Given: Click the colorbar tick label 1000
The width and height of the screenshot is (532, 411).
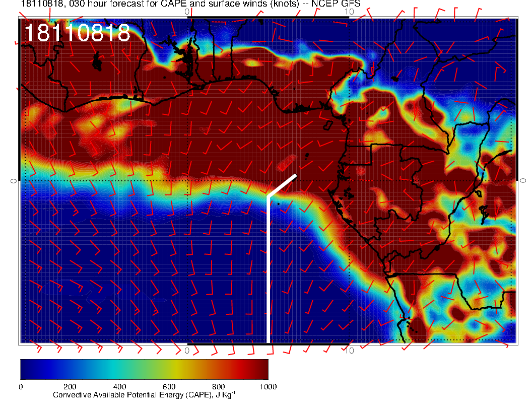Looking at the screenshot, I should tap(268, 387).
